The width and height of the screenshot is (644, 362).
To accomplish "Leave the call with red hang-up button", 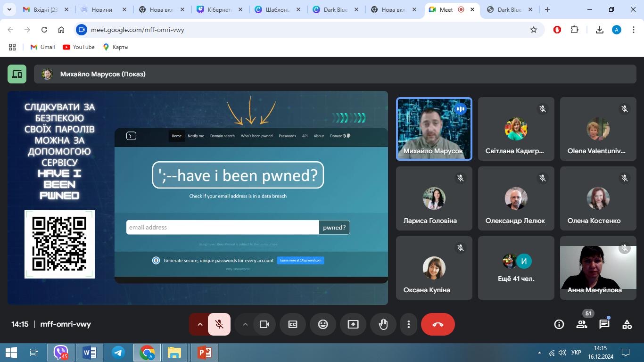I will click(x=438, y=324).
